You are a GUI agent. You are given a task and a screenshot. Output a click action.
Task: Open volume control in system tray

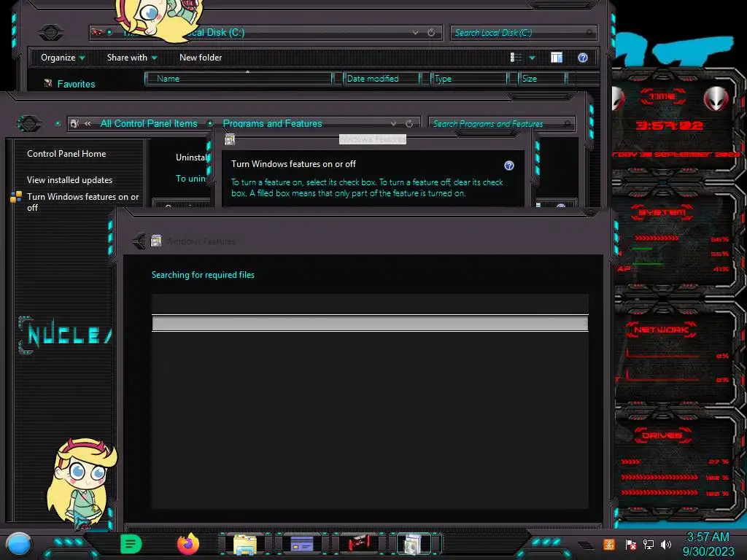[x=666, y=544]
